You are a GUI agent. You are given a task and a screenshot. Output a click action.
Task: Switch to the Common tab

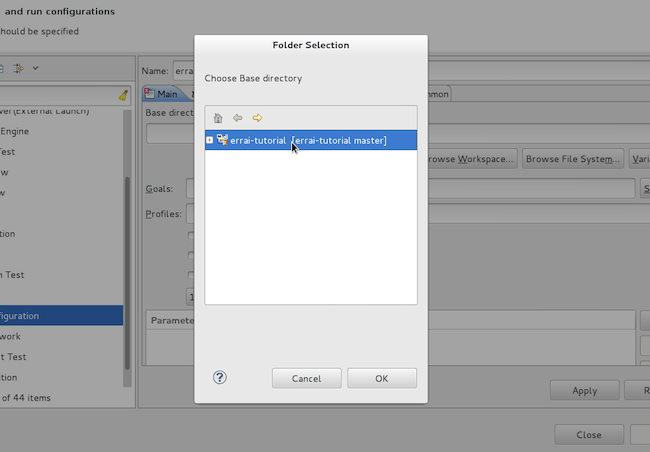click(438, 94)
